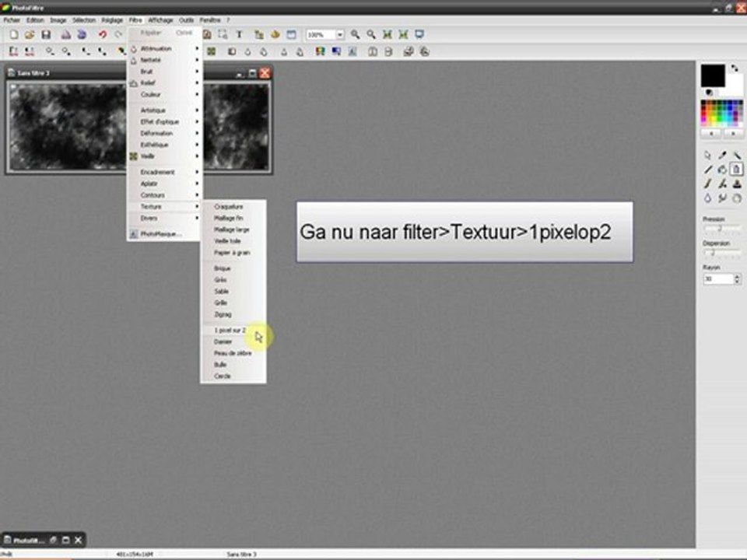Screen dimensions: 747x560
Task: Expand the Netteté submenu arrow
Action: coord(197,60)
